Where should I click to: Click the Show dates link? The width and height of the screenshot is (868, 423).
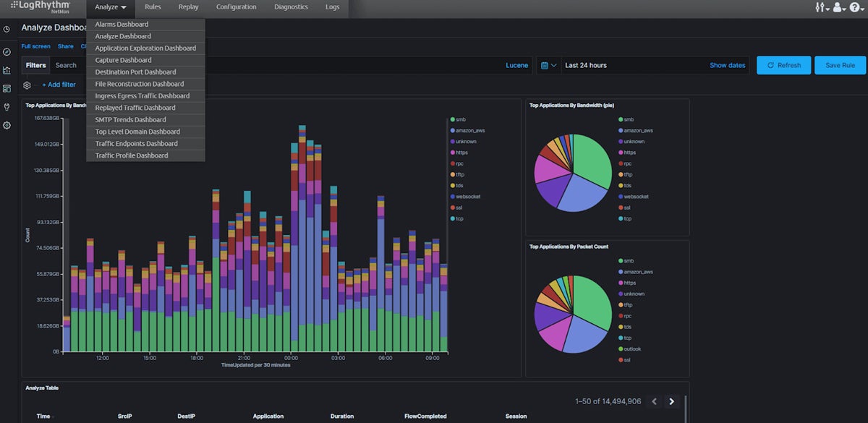click(x=727, y=65)
